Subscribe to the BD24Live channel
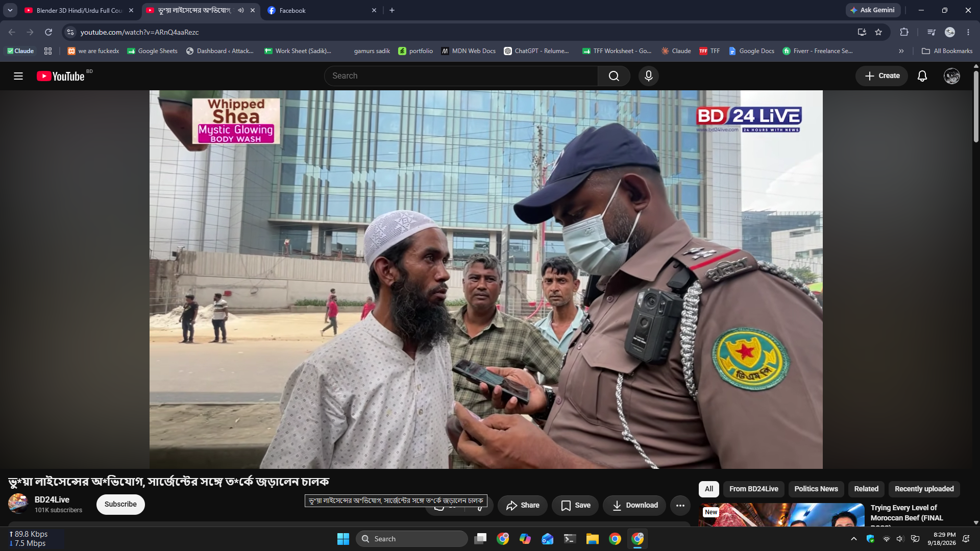This screenshot has width=980, height=551. click(x=120, y=504)
